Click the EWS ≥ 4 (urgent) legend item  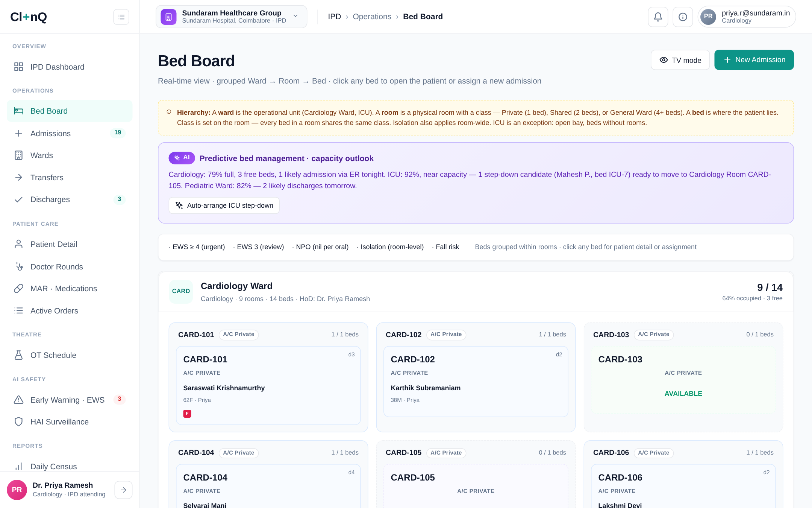(197, 247)
